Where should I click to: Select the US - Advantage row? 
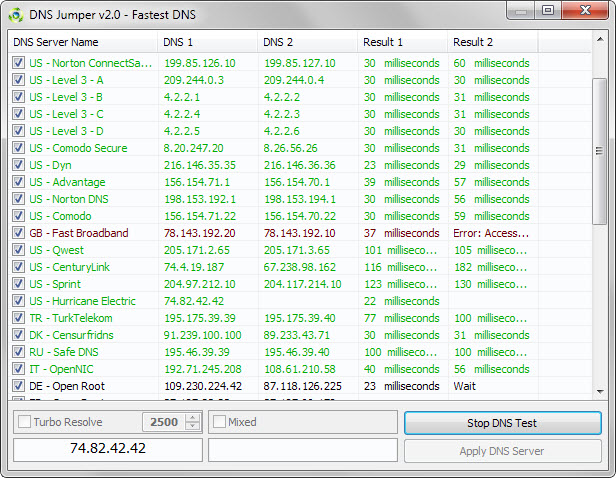coord(300,182)
